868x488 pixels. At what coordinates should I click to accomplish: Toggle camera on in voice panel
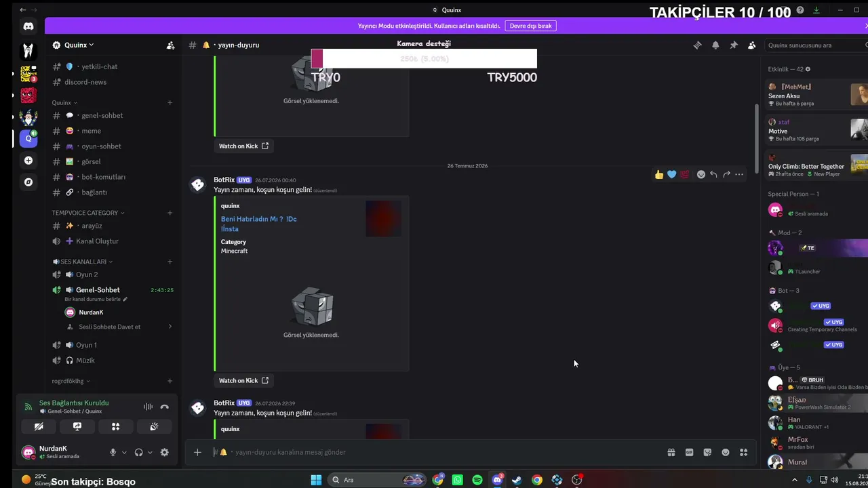pos(39,426)
